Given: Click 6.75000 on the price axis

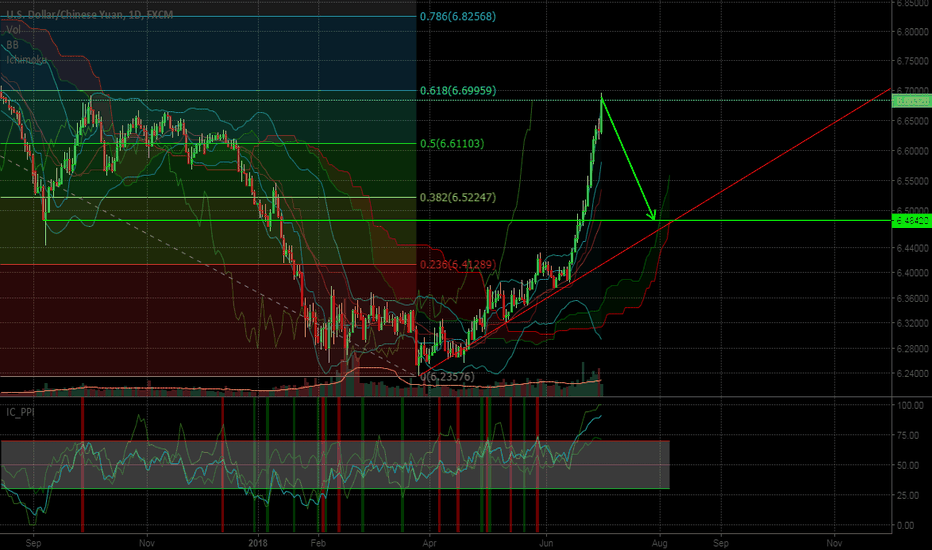Looking at the screenshot, I should (912, 61).
